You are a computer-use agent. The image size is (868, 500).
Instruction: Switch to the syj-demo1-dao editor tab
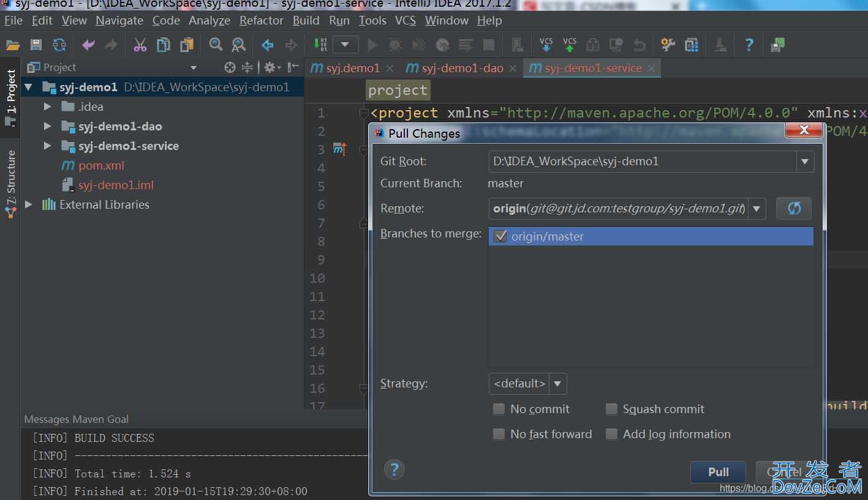[x=462, y=68]
